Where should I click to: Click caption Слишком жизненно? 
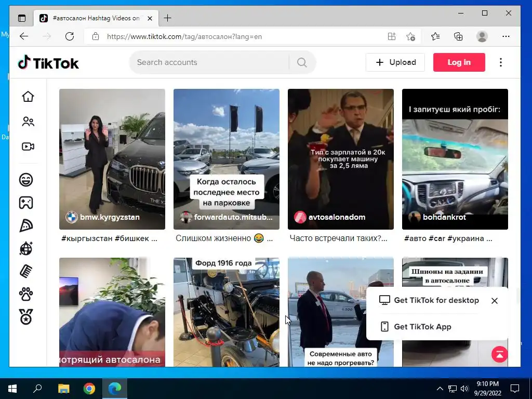(224, 238)
